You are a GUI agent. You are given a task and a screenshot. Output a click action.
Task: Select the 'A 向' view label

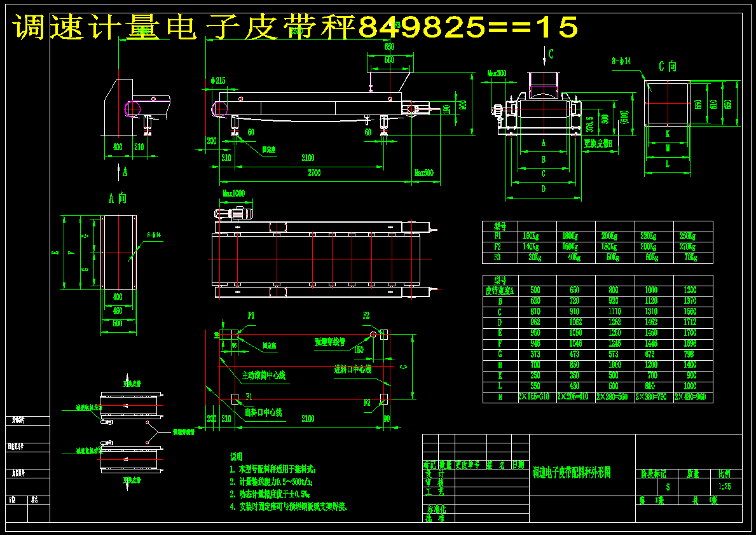click(118, 198)
